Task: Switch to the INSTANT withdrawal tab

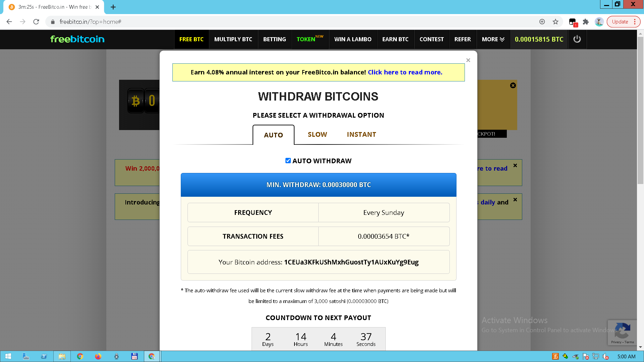Action: click(361, 134)
